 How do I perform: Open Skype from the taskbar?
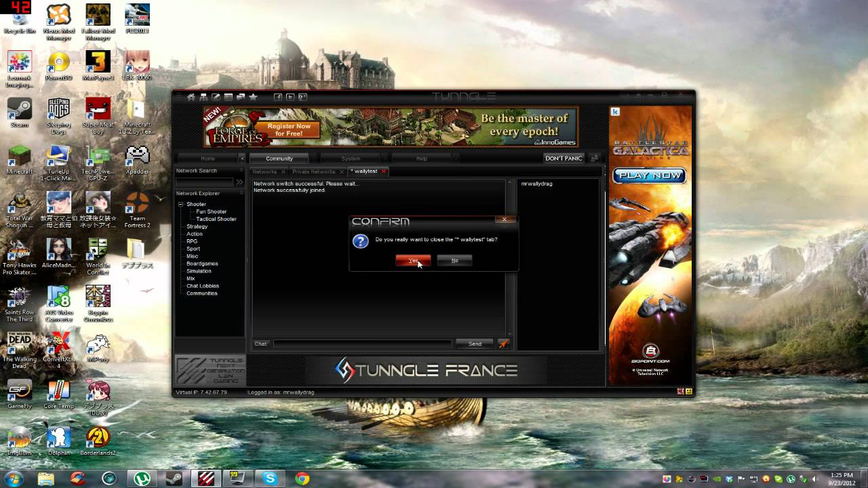coord(271,479)
